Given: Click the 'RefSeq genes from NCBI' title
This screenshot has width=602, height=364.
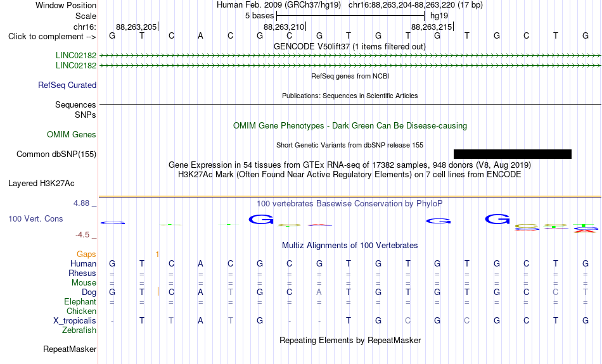Looking at the screenshot, I should point(350,76).
